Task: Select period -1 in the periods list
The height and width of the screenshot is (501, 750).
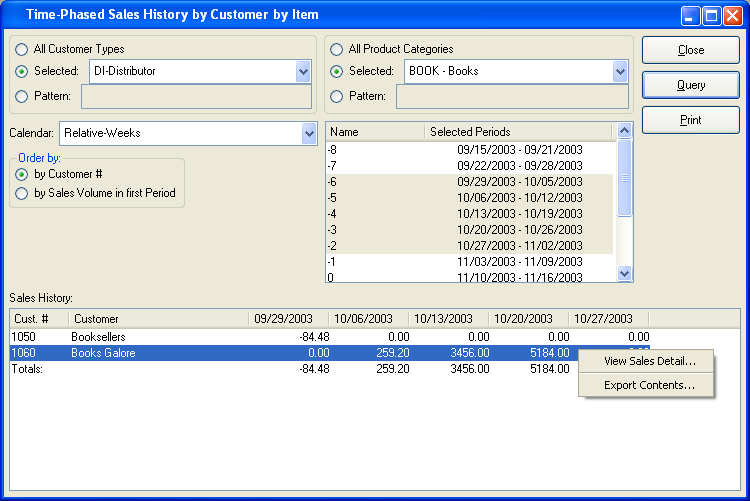Action: 469,261
